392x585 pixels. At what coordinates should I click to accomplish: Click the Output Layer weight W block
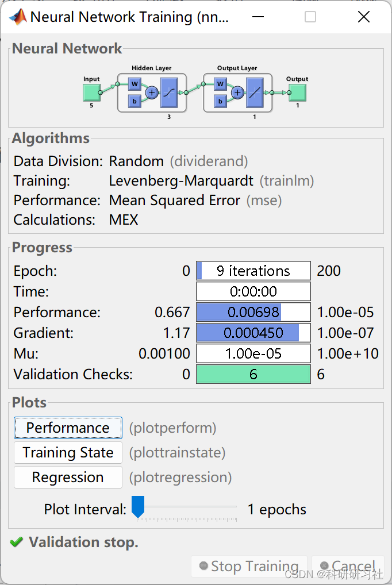tap(220, 84)
